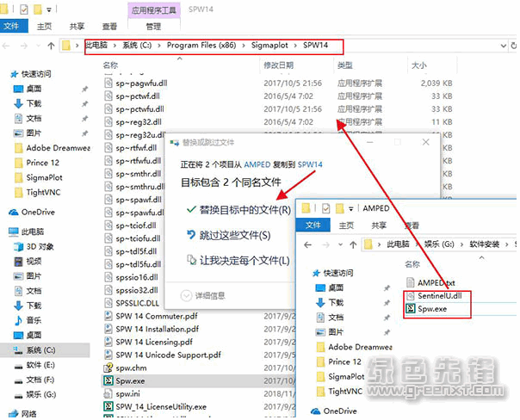
Task: Select drive 文档 (F:) in sidebar
Action: click(x=40, y=380)
